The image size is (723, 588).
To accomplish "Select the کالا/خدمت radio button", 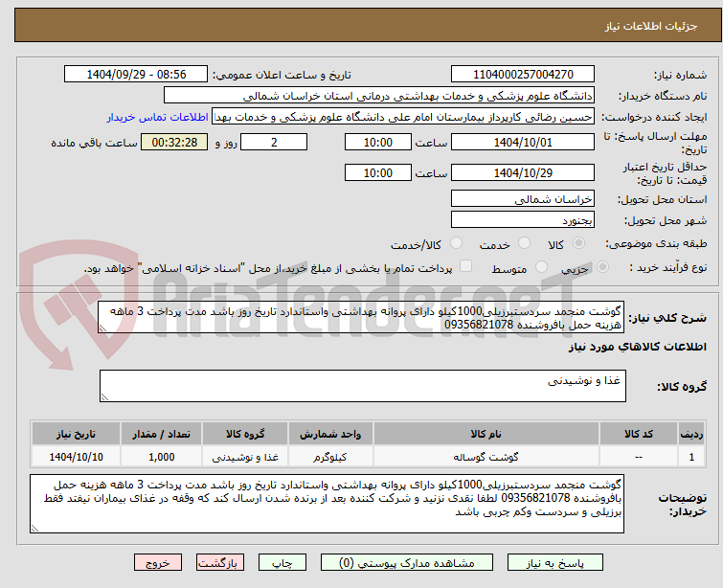I will 456,242.
